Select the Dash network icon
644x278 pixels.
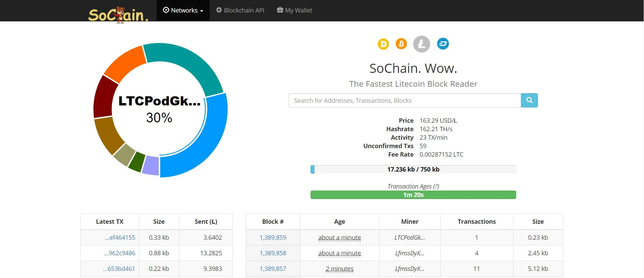(443, 44)
